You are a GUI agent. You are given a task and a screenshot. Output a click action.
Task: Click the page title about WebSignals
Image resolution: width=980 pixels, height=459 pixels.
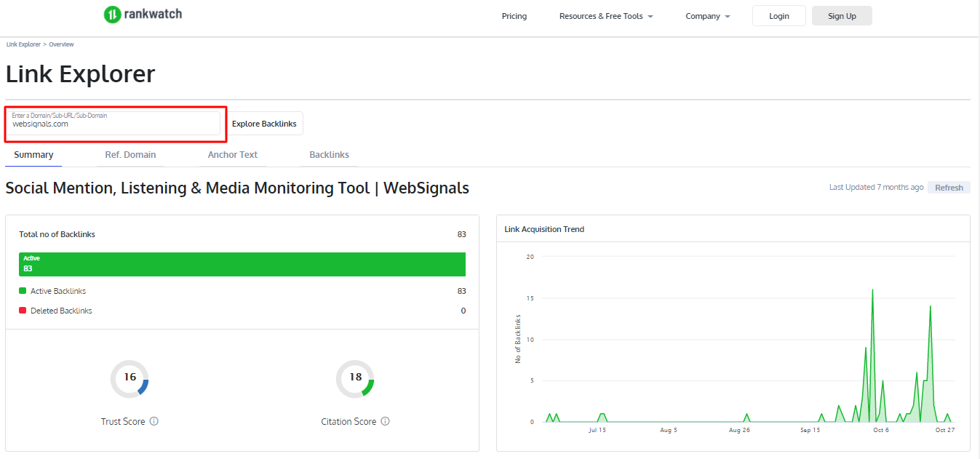(237, 188)
